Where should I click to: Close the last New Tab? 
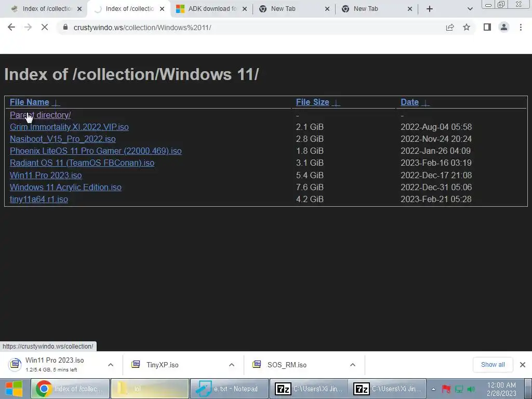(x=410, y=9)
